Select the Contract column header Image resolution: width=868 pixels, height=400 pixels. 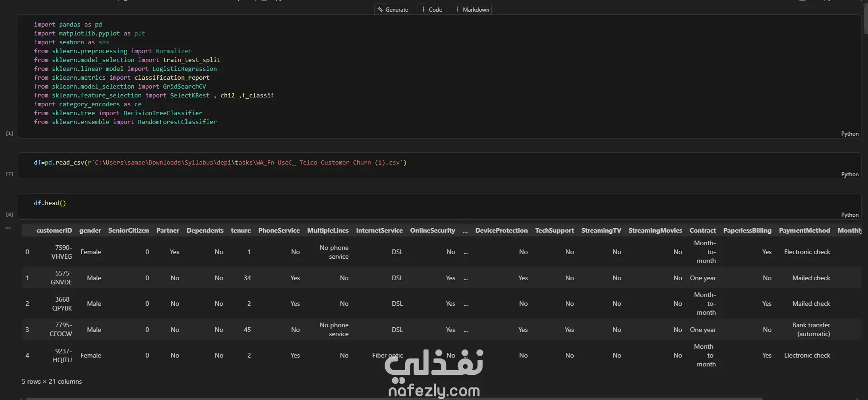pos(703,230)
